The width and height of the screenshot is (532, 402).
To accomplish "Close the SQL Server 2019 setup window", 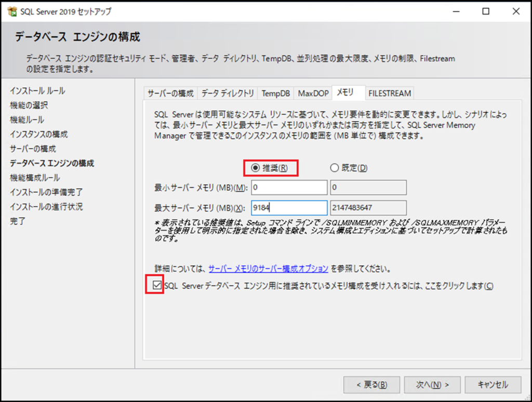I will click(x=516, y=11).
